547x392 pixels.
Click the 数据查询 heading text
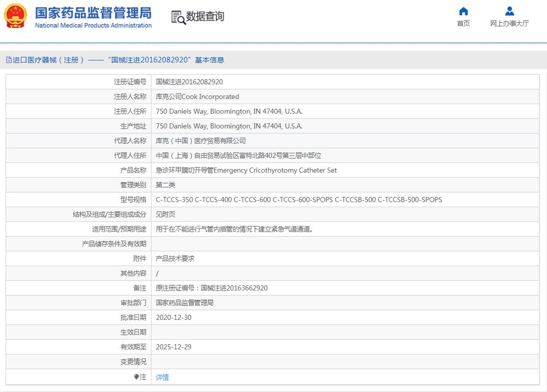205,16
